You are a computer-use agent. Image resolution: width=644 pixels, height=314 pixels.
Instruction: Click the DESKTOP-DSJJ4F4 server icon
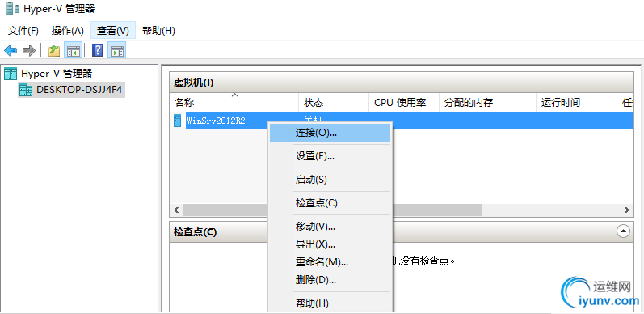[x=26, y=90]
